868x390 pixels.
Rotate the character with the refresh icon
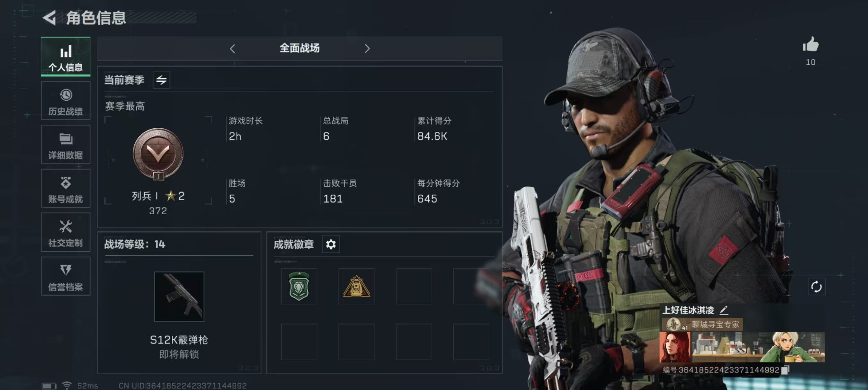click(816, 287)
